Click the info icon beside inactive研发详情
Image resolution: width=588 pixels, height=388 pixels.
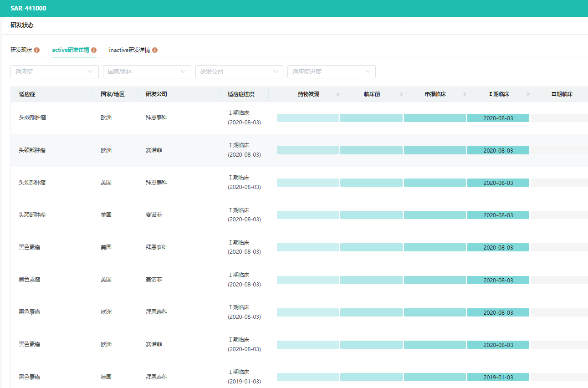pos(155,50)
